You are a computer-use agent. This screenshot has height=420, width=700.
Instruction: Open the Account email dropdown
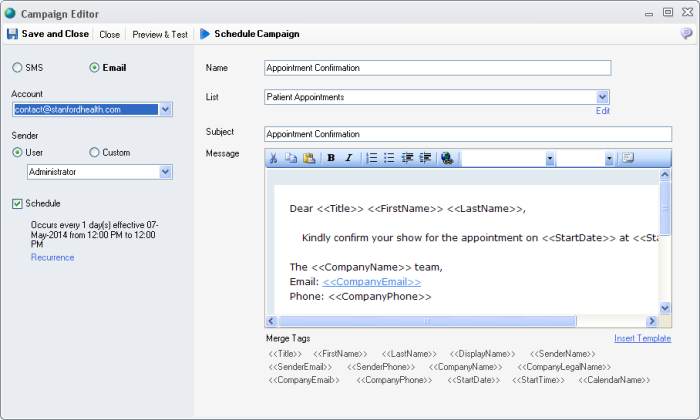coord(165,109)
